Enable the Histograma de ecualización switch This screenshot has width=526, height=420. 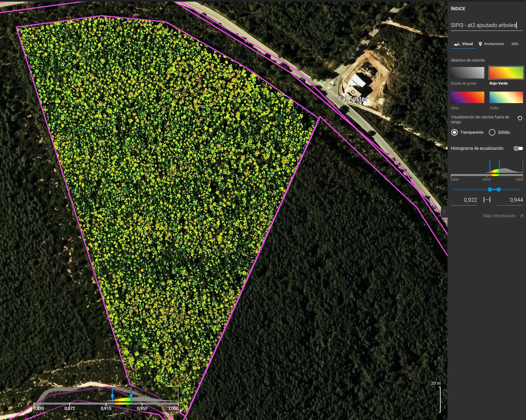pyautogui.click(x=518, y=148)
